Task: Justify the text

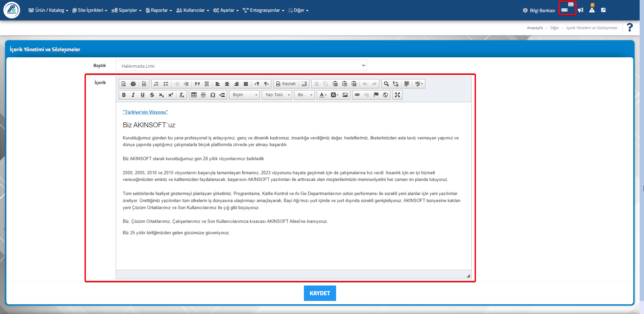Action: [x=246, y=84]
